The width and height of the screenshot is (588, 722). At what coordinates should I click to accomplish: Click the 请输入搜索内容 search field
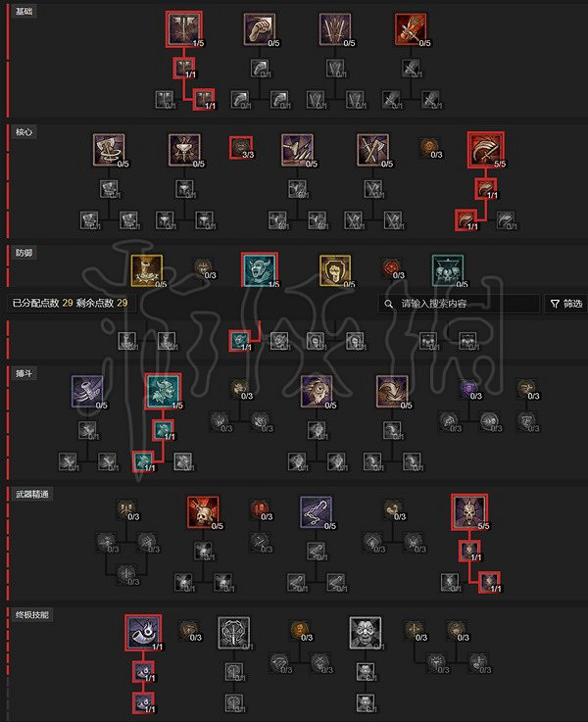(459, 304)
